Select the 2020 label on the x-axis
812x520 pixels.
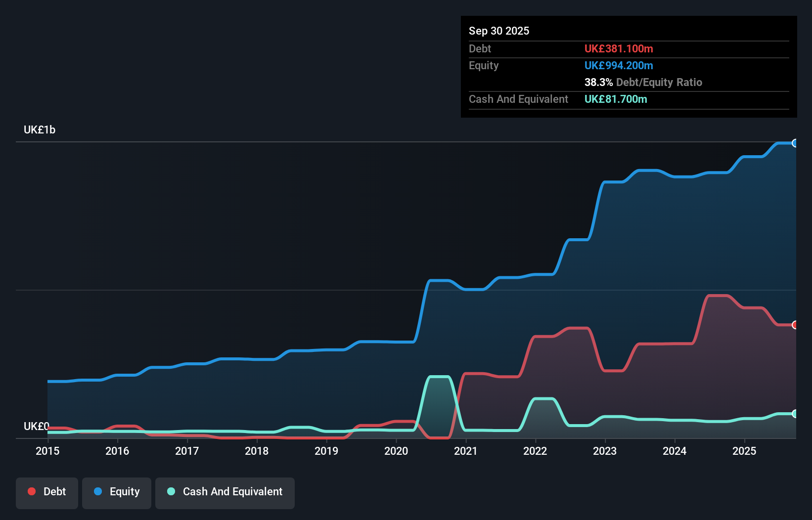[x=396, y=451]
